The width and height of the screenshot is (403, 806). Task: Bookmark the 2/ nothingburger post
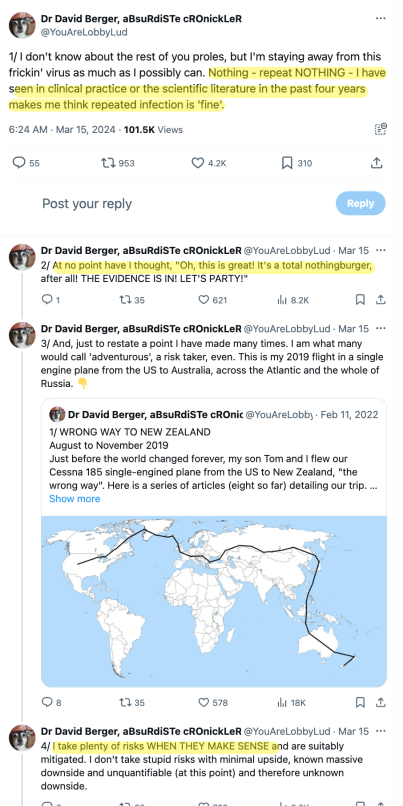pos(361,300)
